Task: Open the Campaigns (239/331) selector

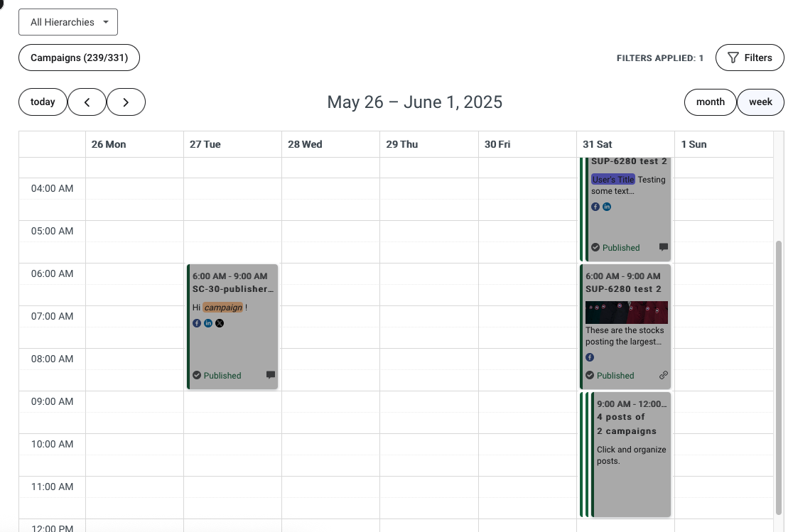Action: (79, 58)
